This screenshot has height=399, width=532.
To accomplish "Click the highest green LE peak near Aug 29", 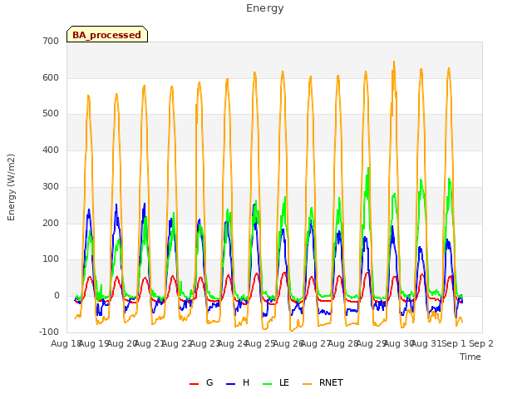I will click(x=368, y=168).
